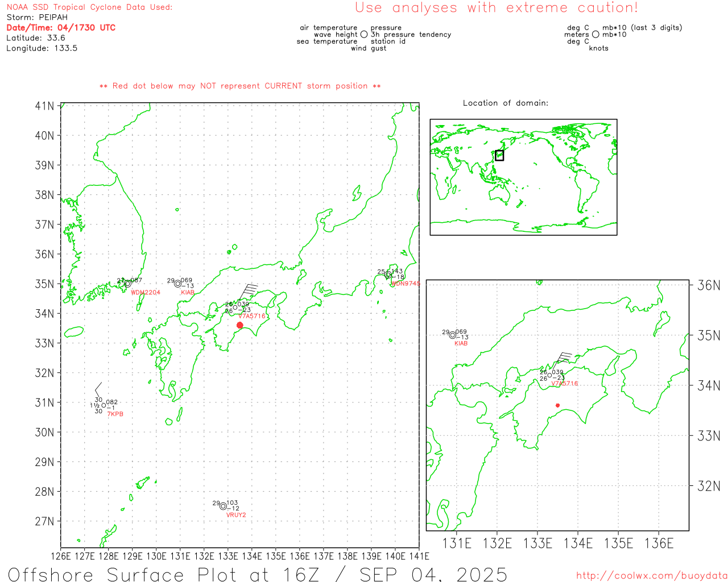
Task: Click the 141E longitude label
Action: pyautogui.click(x=419, y=556)
